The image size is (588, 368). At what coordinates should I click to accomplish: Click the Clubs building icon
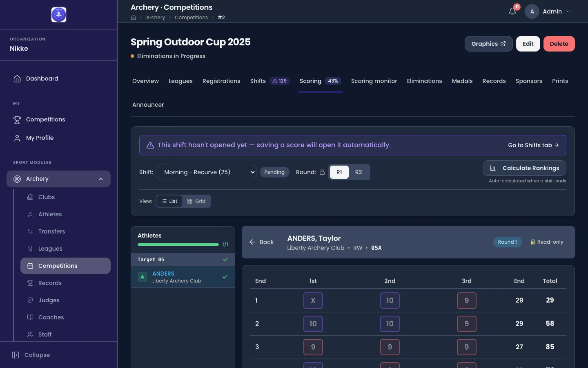tap(30, 197)
